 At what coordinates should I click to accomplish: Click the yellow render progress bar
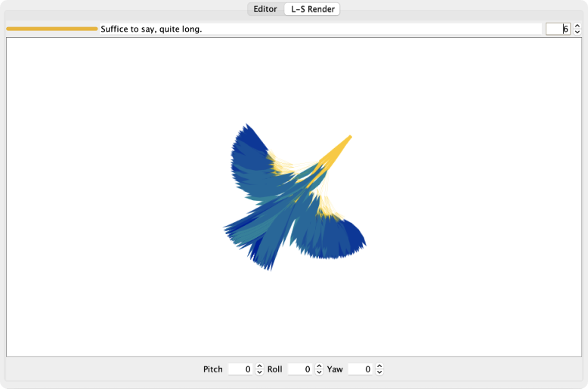click(x=51, y=29)
